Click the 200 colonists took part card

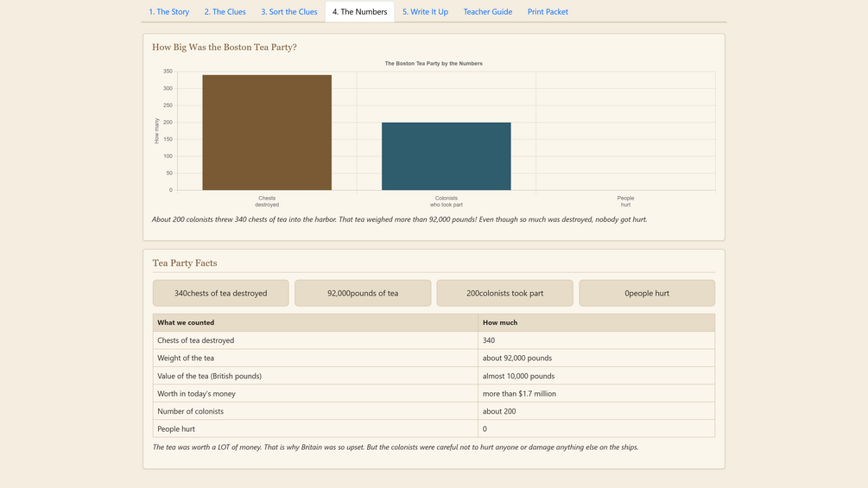coord(505,293)
